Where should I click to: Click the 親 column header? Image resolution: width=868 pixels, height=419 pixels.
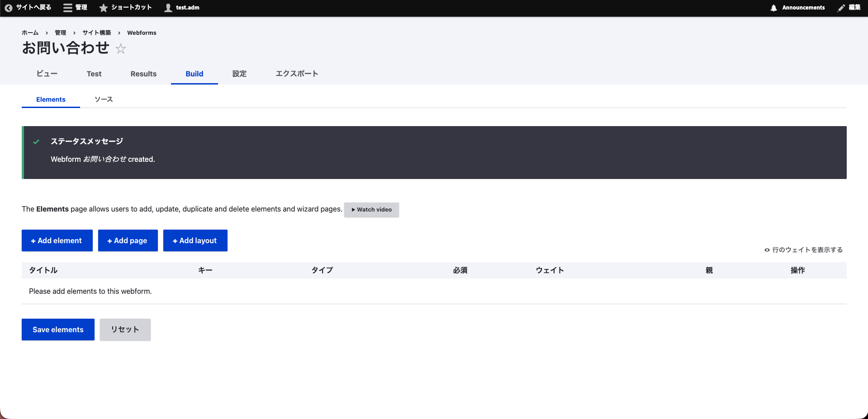click(x=709, y=270)
